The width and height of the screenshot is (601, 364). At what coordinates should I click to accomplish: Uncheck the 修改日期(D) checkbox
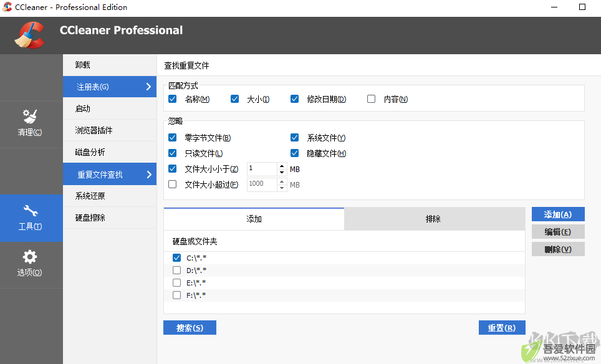coord(294,99)
